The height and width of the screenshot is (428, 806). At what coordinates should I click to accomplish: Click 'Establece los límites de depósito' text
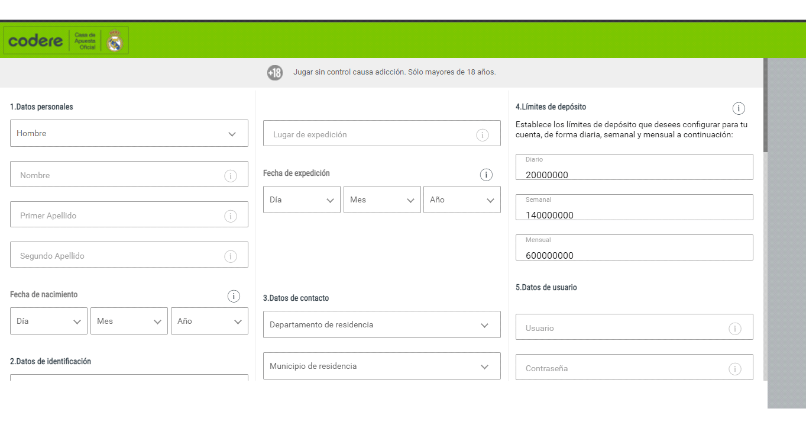tap(631, 129)
